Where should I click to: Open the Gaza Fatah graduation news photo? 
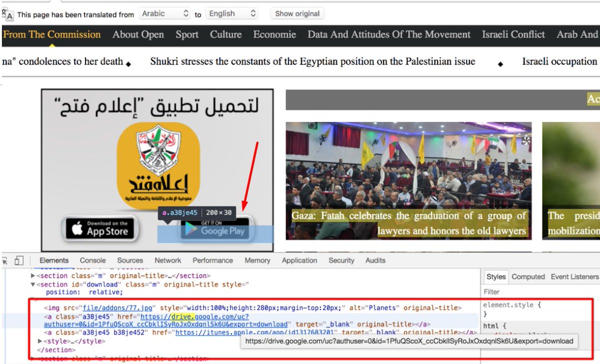pos(408,181)
